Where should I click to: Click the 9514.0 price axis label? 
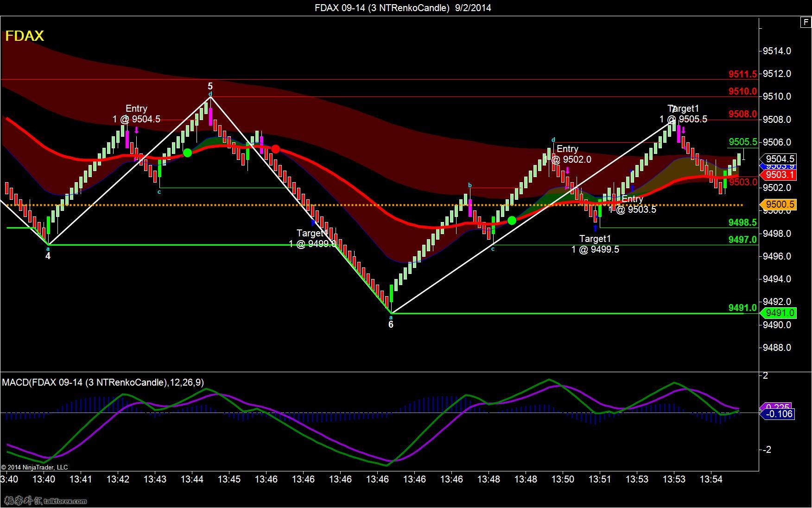point(777,51)
